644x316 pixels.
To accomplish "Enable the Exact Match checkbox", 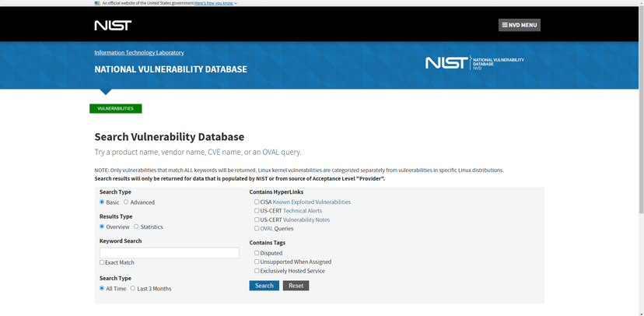I will 102,262.
